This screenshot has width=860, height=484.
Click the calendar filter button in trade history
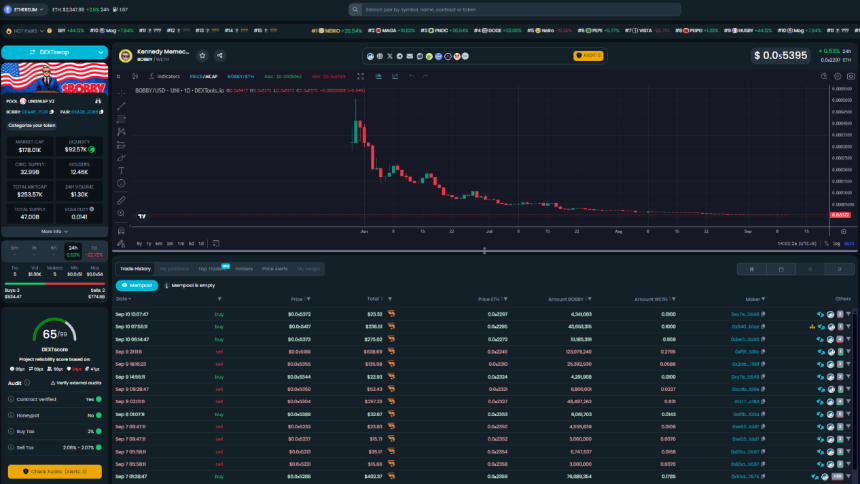coord(781,269)
